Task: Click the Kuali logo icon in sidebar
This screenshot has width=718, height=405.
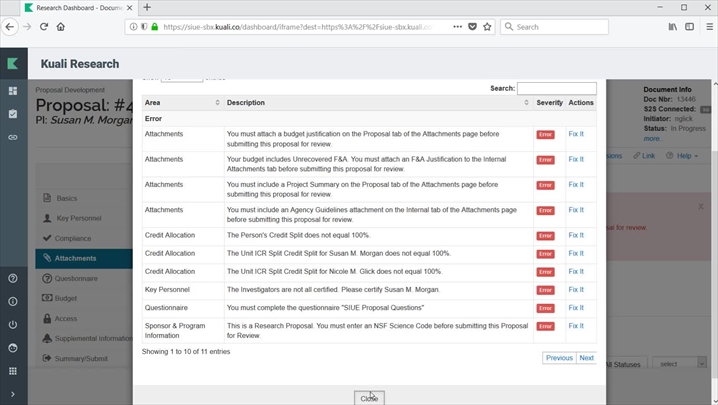Action: [13, 64]
